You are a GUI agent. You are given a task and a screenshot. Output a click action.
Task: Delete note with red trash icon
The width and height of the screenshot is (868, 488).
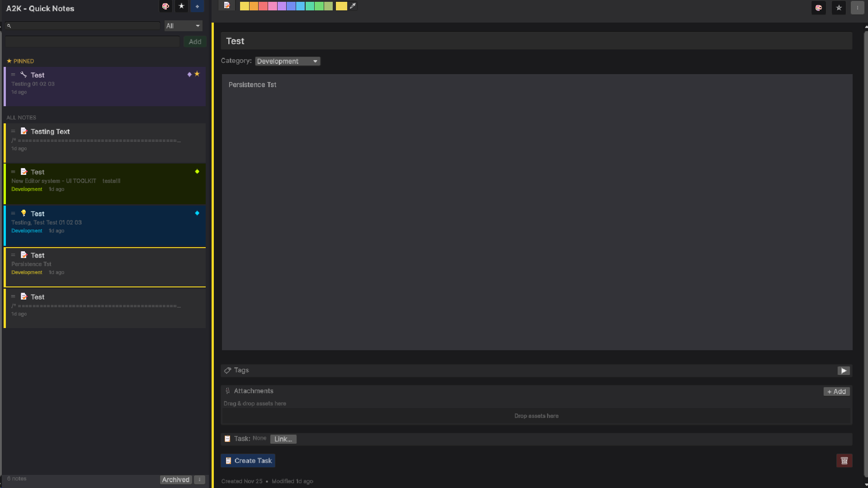[x=844, y=460]
